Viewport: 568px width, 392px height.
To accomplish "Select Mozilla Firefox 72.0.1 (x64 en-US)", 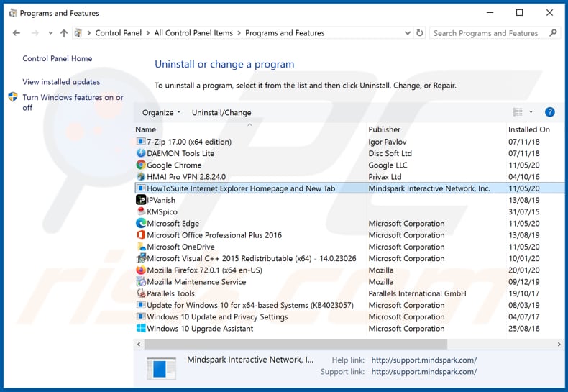I will coord(204,270).
